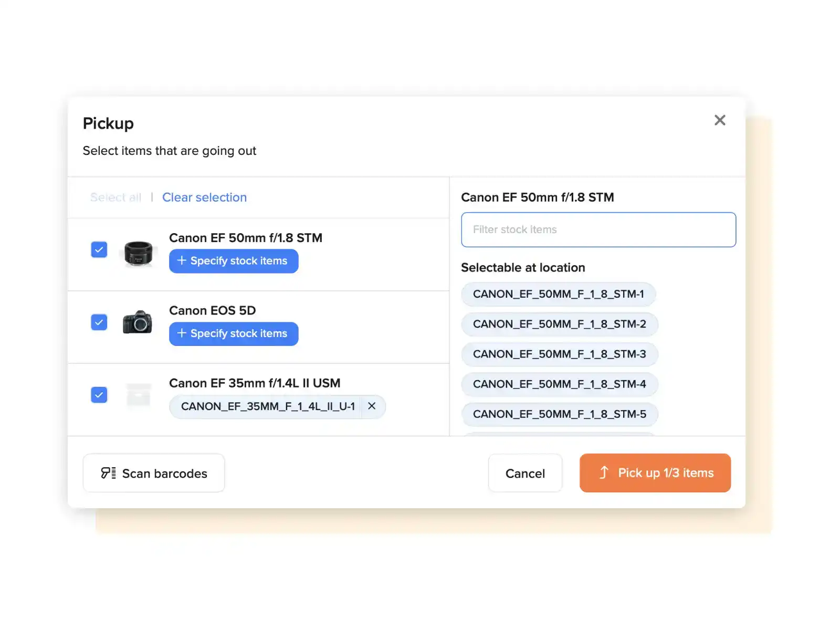840x630 pixels.
Task: Specify stock items for Canon EF 50mm lens
Action: [x=234, y=261]
